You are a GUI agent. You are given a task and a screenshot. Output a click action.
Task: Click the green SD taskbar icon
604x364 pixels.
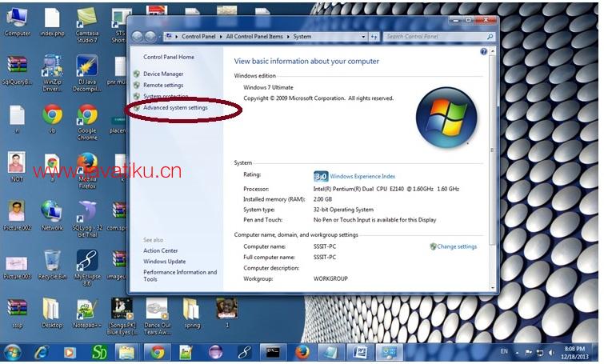pos(99,353)
